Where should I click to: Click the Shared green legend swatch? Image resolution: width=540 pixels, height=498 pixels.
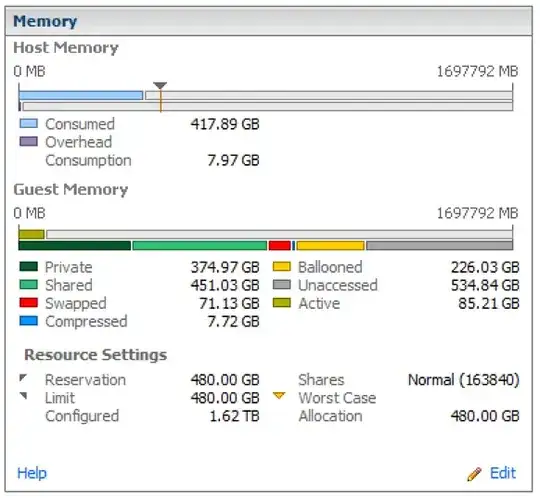click(x=29, y=285)
